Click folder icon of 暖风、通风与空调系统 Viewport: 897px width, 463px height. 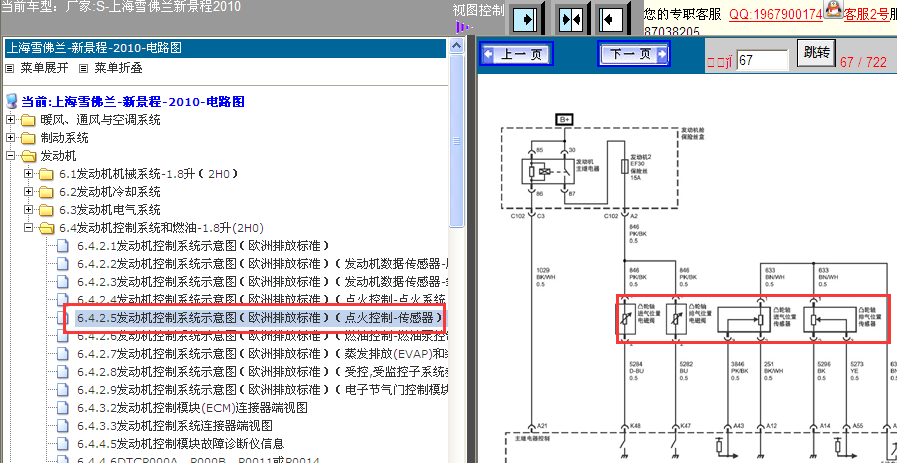coord(28,121)
